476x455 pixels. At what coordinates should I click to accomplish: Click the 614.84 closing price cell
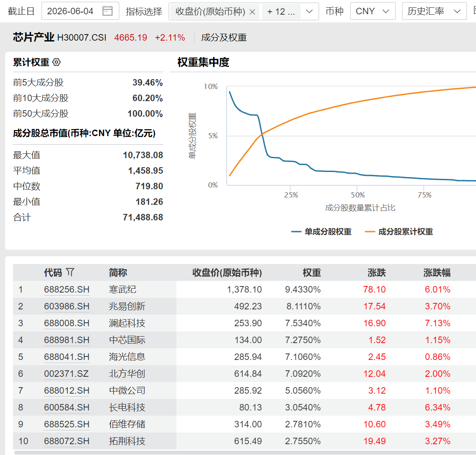(248, 373)
